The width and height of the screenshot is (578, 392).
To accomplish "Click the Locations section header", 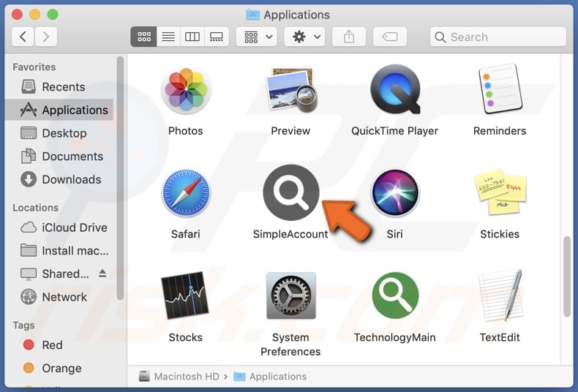I will coord(35,208).
